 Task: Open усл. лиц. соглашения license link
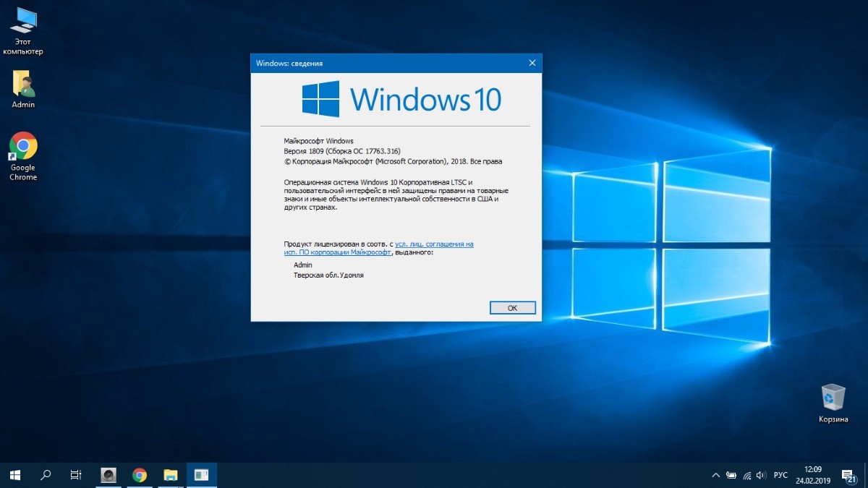pyautogui.click(x=434, y=244)
